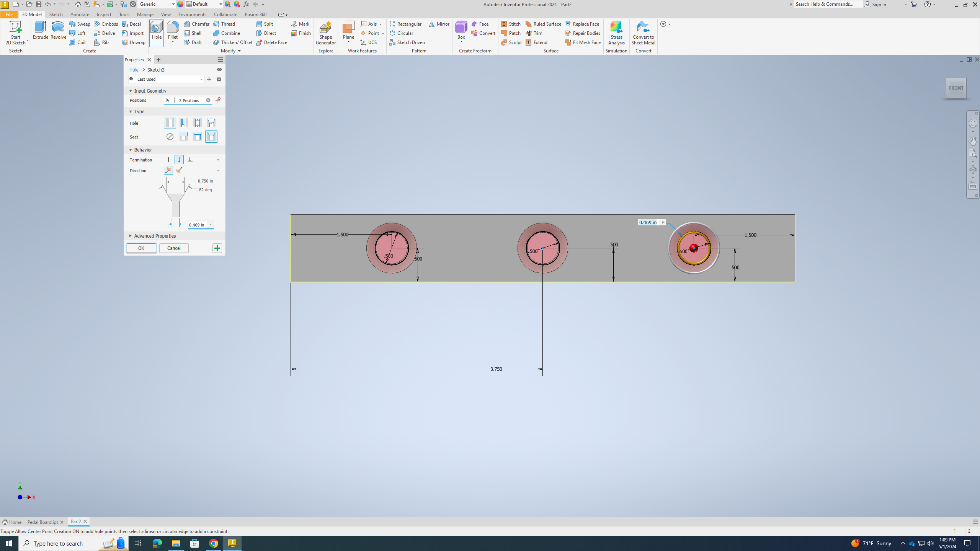Image resolution: width=980 pixels, height=551 pixels.
Task: Select the Pan hand navigation tool
Action: click(x=973, y=141)
